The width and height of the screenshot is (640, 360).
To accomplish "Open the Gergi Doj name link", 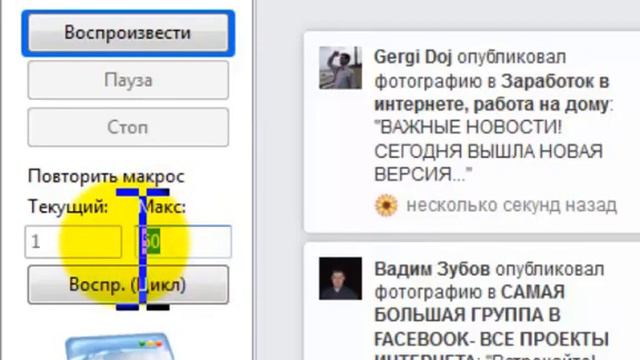I will (x=413, y=57).
